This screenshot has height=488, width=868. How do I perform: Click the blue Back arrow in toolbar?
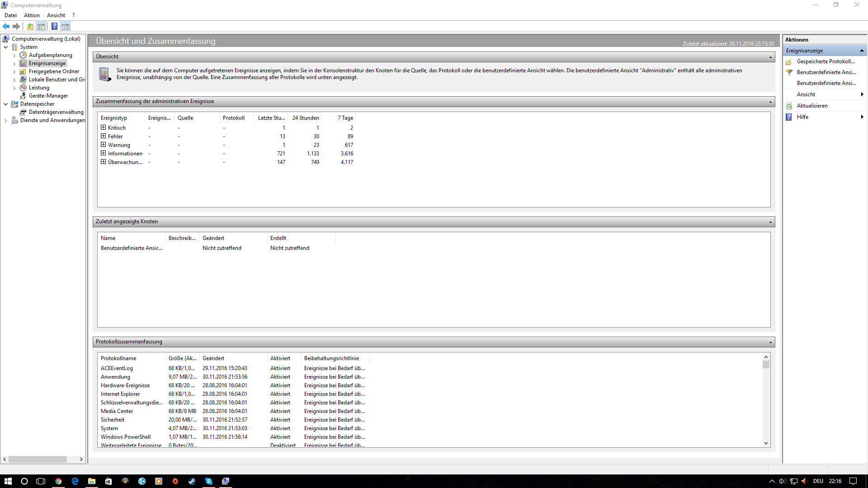tap(6, 26)
